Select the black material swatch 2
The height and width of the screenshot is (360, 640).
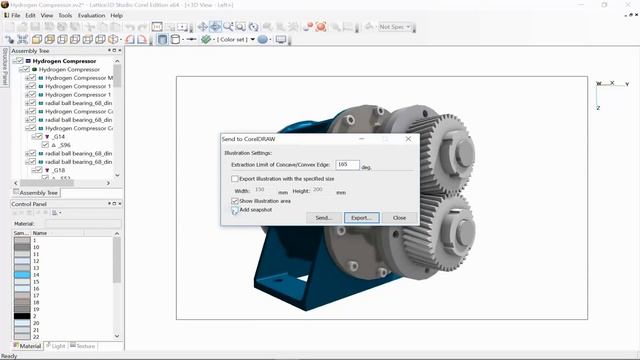point(22,316)
